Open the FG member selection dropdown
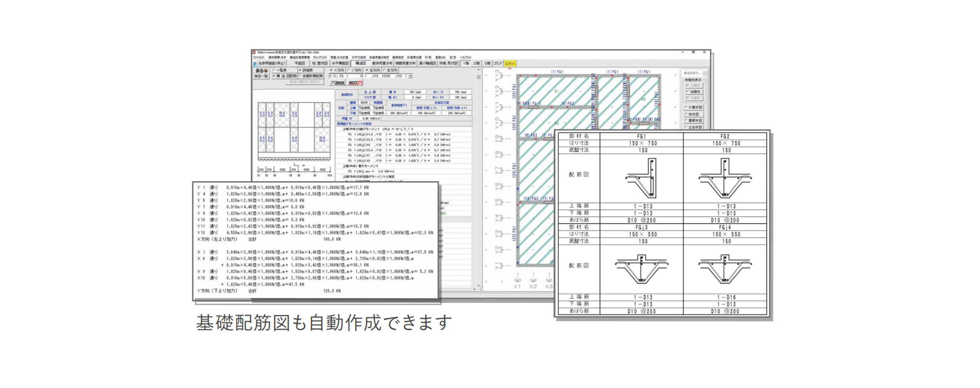 [x=409, y=76]
